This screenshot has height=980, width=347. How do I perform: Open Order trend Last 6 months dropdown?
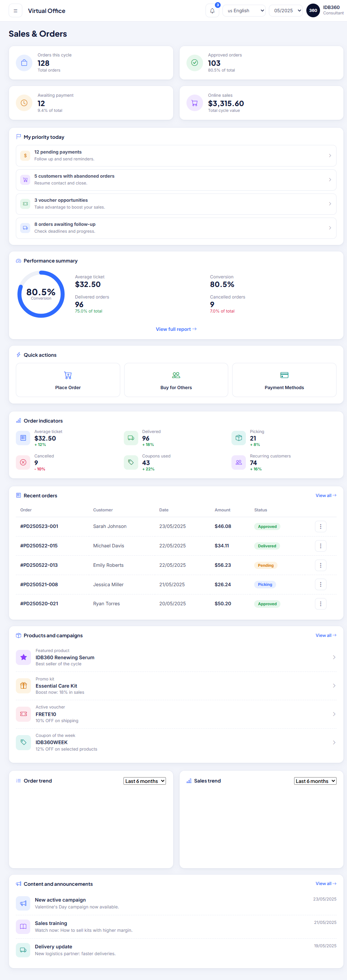(x=145, y=781)
